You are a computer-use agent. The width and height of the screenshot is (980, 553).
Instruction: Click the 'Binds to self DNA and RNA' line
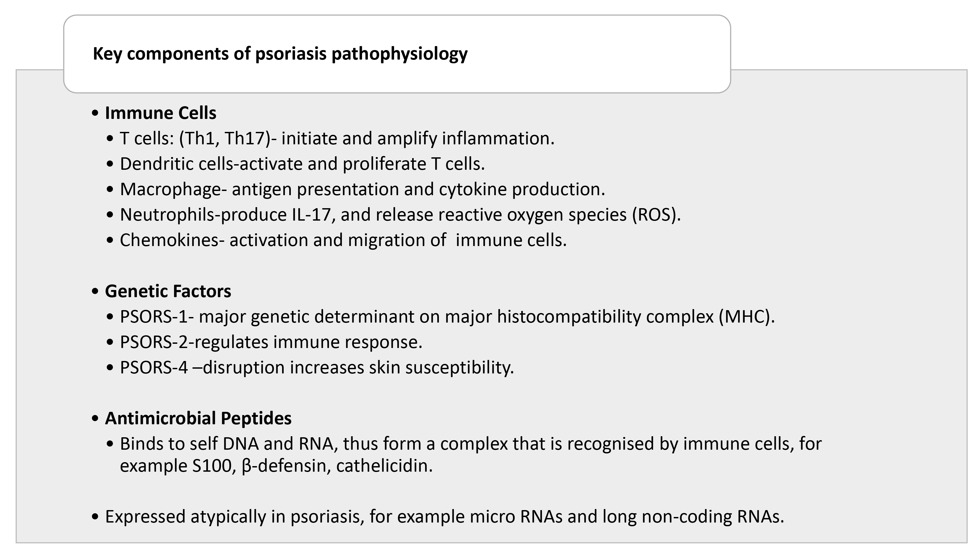[x=470, y=444]
